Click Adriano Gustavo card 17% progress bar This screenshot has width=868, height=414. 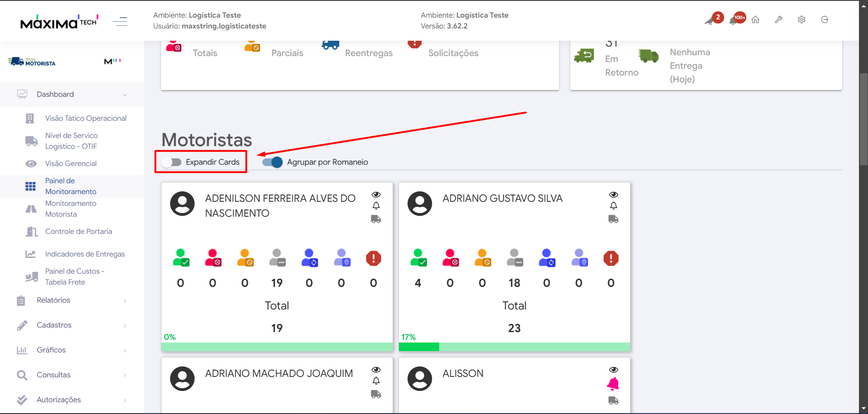tap(515, 347)
